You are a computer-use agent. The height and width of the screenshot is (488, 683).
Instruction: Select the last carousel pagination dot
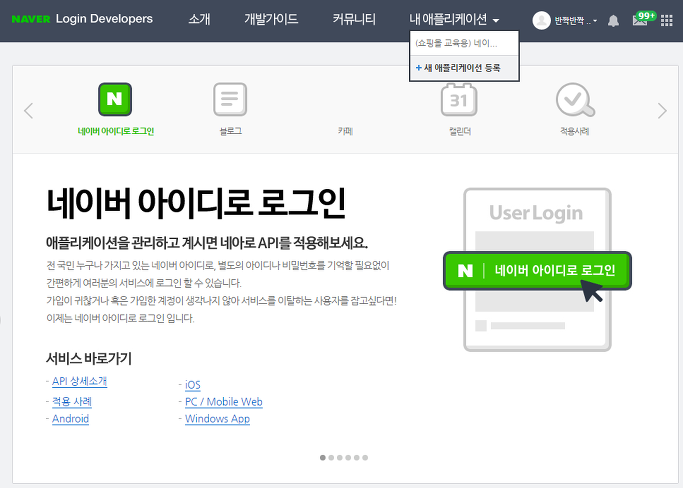[x=365, y=458]
